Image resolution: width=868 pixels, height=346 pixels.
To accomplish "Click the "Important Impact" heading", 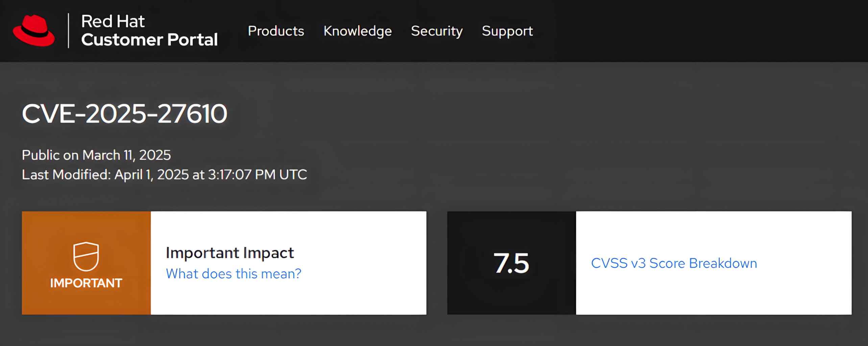I will tap(230, 253).
